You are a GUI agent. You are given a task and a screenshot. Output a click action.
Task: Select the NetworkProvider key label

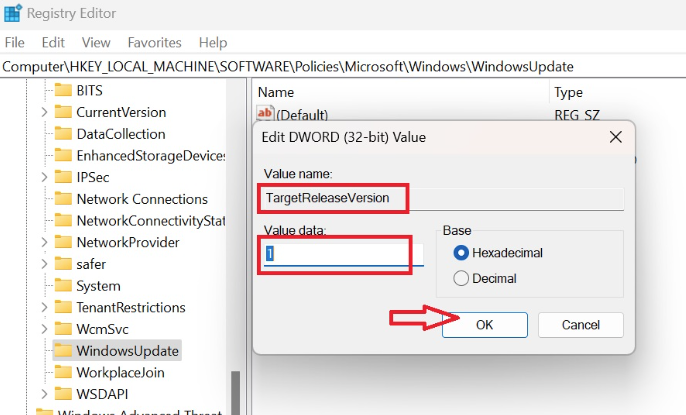pyautogui.click(x=128, y=242)
